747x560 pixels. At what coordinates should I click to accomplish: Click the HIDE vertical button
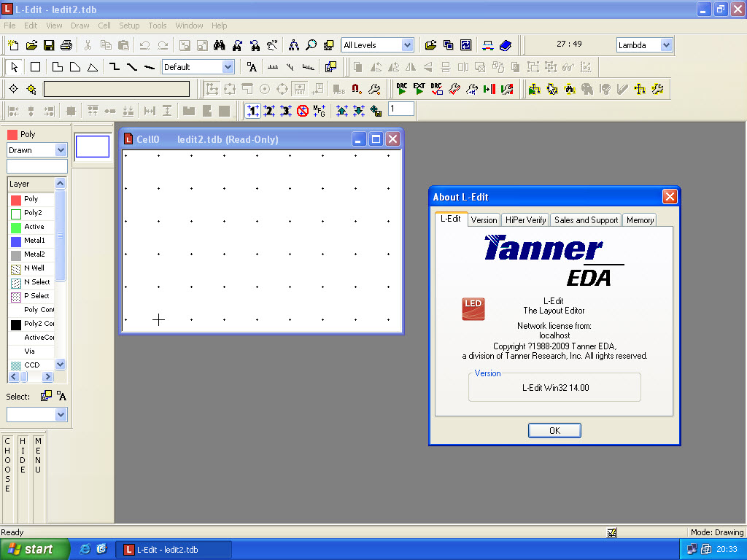point(23,456)
